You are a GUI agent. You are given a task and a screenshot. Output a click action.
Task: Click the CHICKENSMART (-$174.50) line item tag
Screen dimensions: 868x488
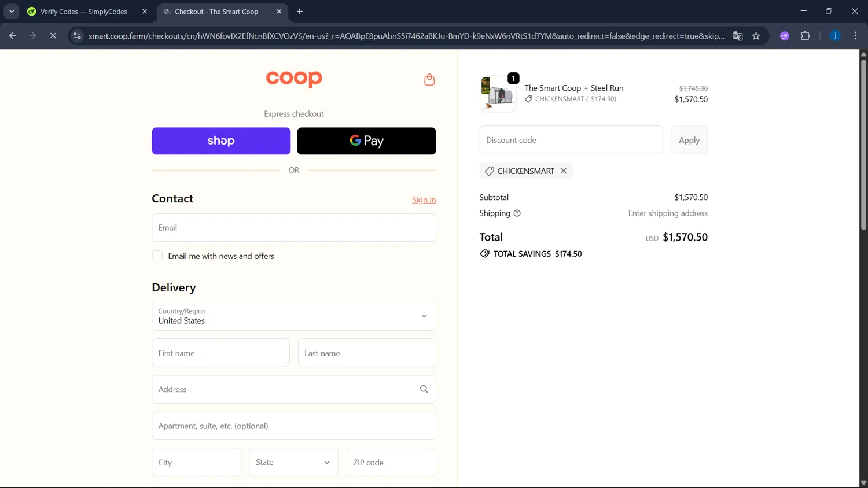pyautogui.click(x=571, y=99)
